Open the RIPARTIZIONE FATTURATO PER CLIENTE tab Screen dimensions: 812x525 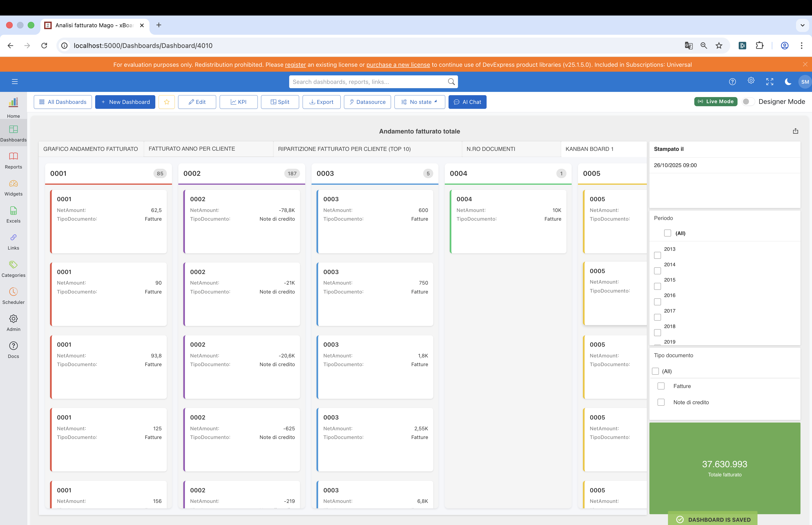(x=367, y=149)
